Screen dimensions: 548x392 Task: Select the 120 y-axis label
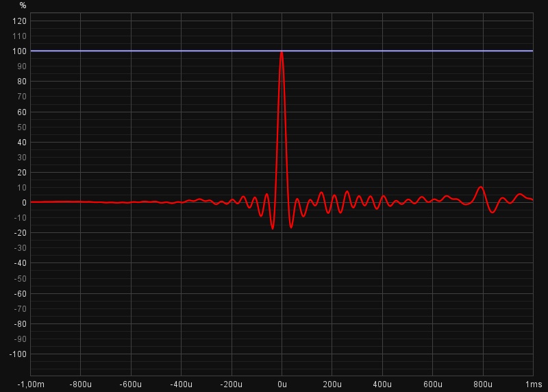20,21
